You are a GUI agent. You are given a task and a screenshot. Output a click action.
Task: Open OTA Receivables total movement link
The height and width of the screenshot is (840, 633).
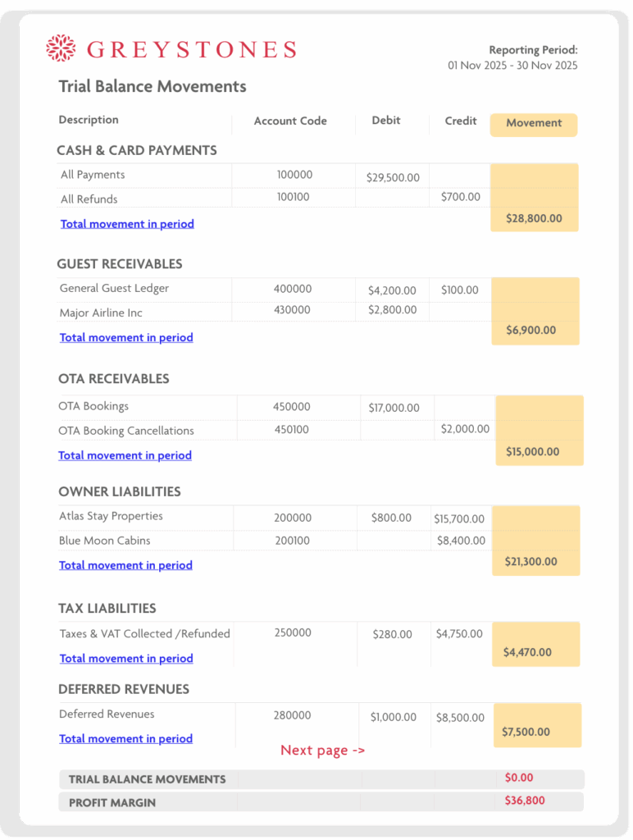pyautogui.click(x=125, y=455)
